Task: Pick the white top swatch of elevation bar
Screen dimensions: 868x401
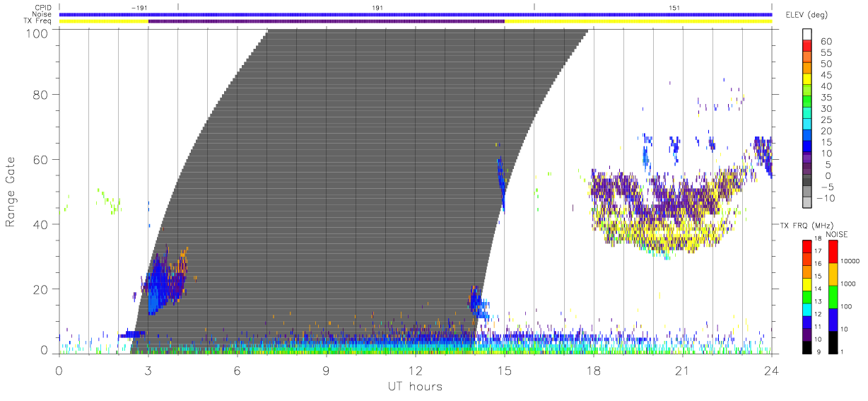Action: pos(807,35)
